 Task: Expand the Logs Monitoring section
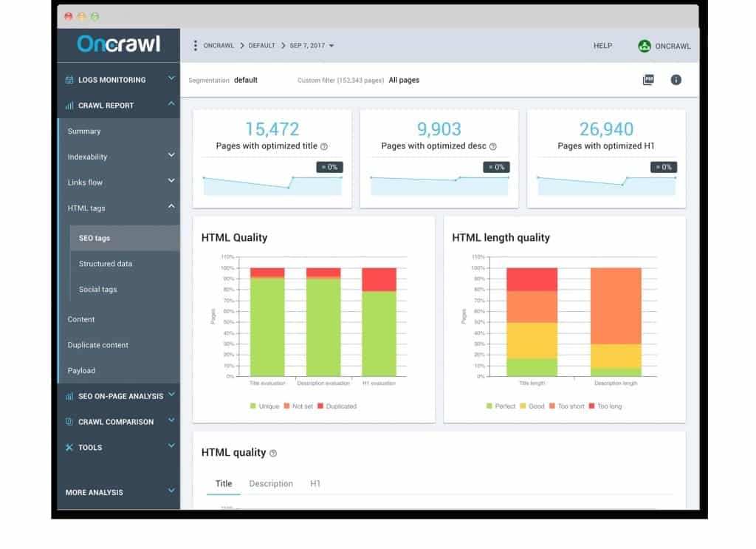171,78
